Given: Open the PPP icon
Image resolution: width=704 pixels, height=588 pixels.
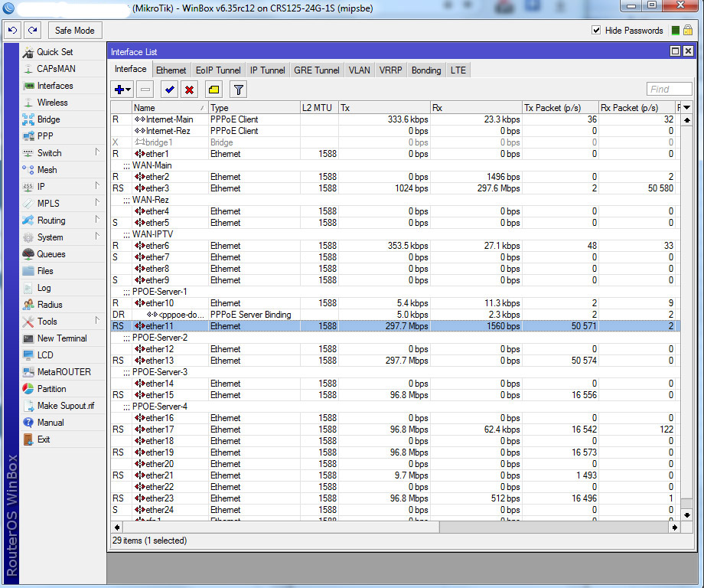Looking at the screenshot, I should (28, 136).
